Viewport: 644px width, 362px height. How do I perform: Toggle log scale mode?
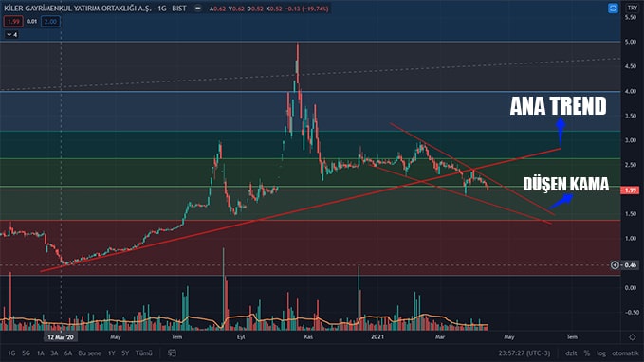tap(601, 353)
